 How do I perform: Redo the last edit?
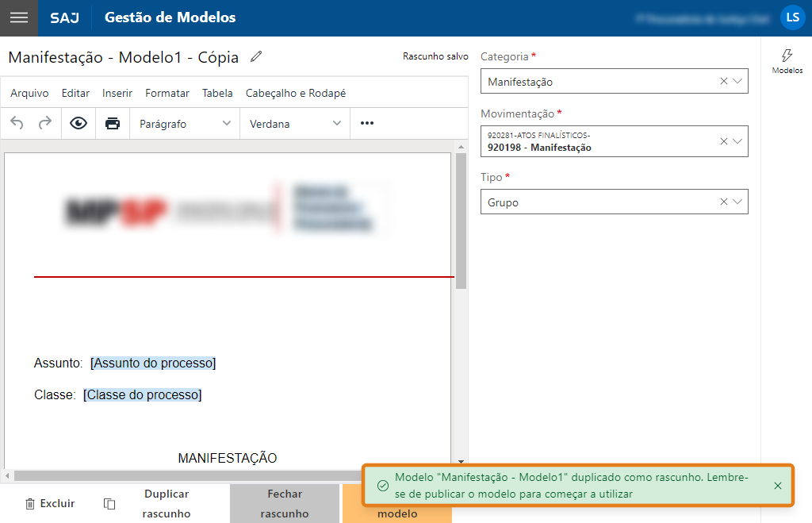coord(45,123)
